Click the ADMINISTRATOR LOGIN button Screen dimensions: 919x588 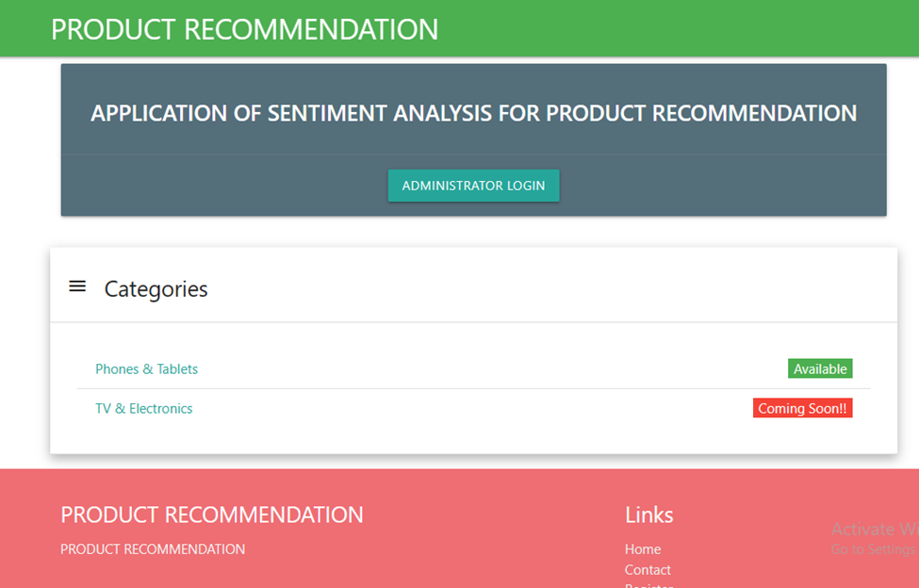tap(473, 186)
